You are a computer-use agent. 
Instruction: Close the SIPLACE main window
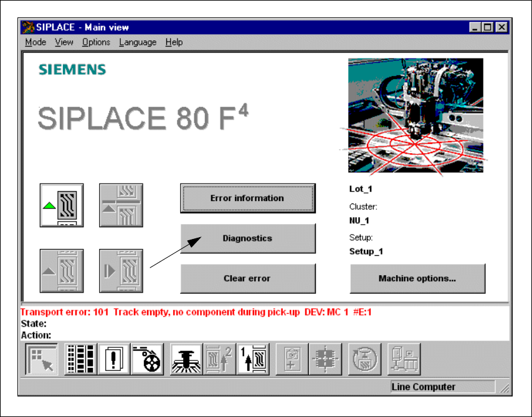click(502, 27)
